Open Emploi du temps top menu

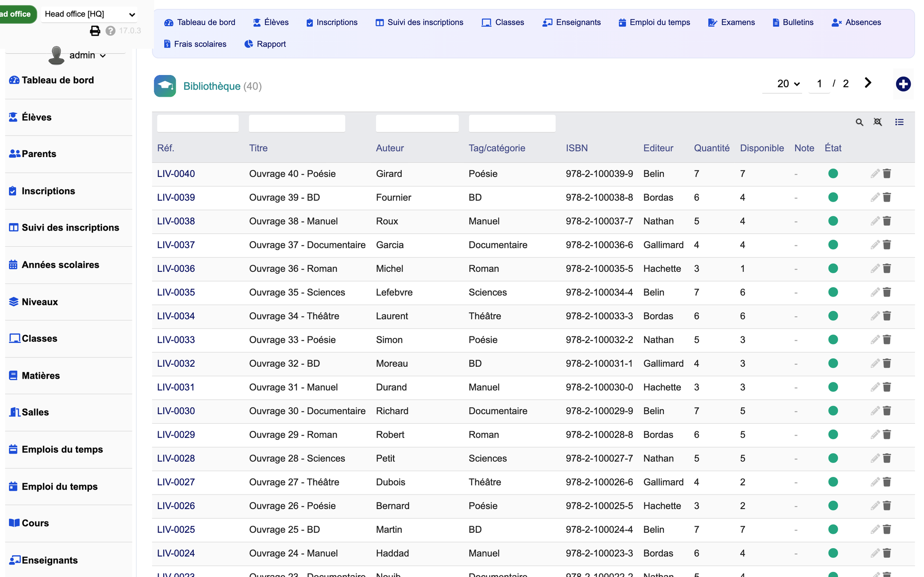[x=654, y=22]
